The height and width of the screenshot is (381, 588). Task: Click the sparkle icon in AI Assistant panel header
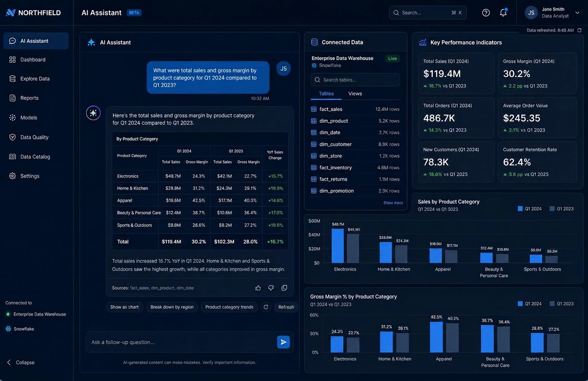point(91,42)
